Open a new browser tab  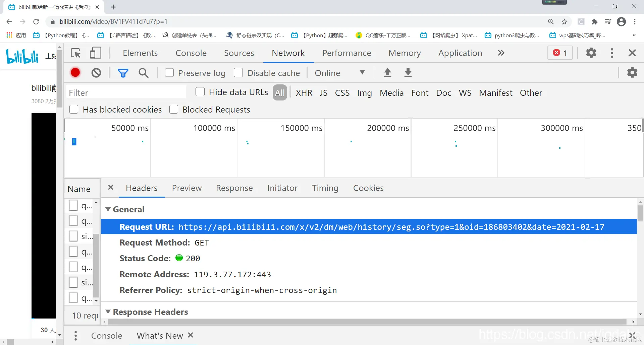[x=113, y=7]
